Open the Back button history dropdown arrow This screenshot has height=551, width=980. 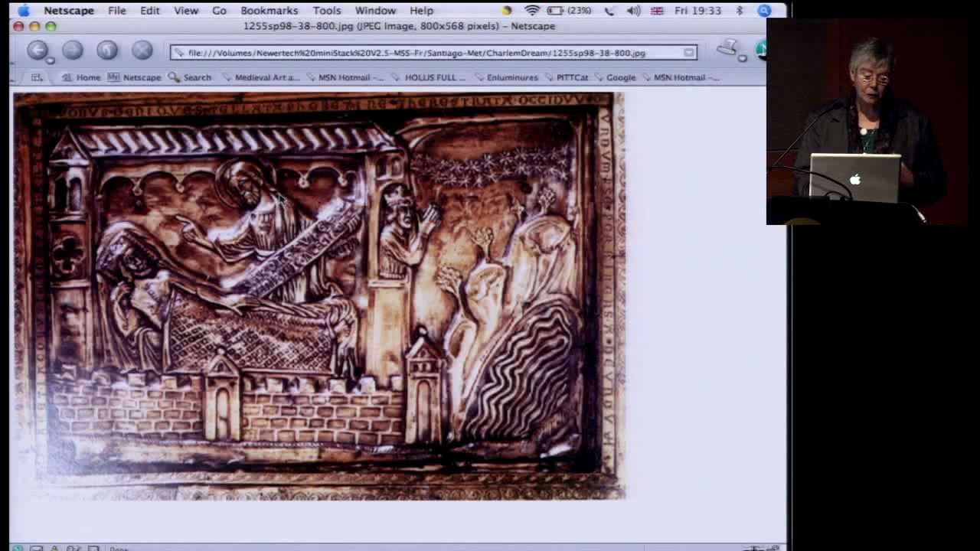51,60
